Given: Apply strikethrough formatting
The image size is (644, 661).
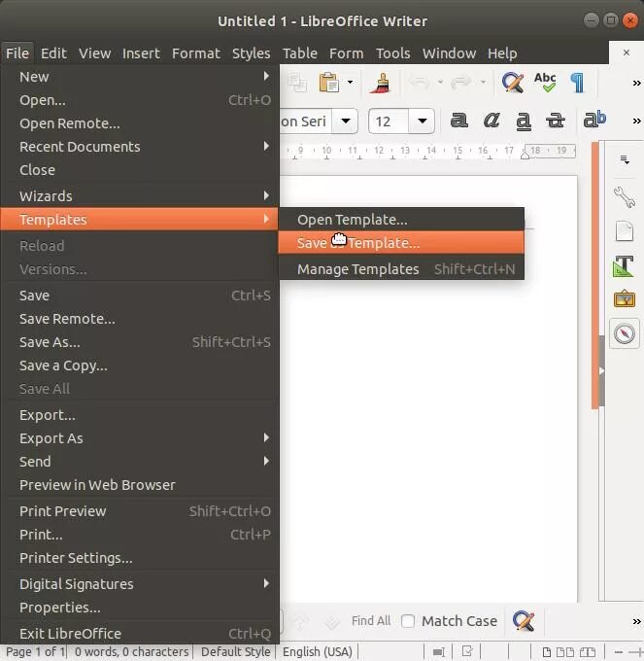Looking at the screenshot, I should point(556,121).
